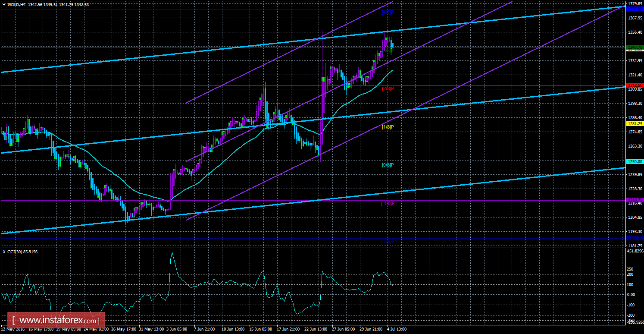Screen dimensions: 644x334
Task: Click the 3 Jun 05:00 time axis label
Action: coord(175,329)
